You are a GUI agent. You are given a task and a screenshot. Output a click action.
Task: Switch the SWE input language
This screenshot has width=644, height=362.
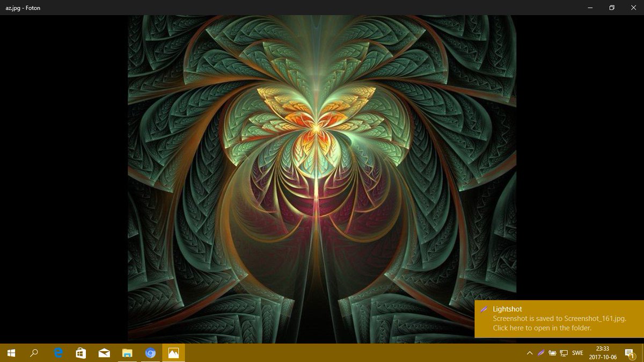pos(577,353)
